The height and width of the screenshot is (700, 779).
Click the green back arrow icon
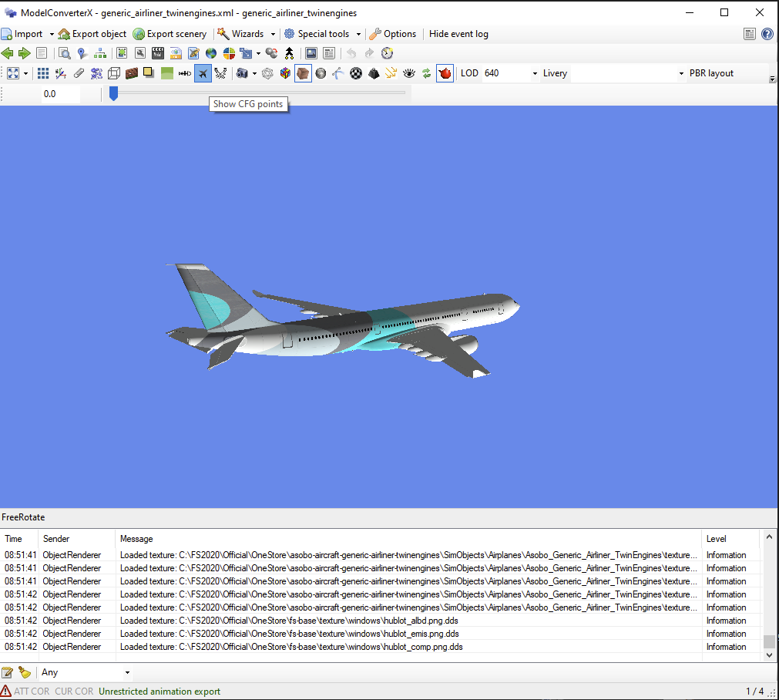pyautogui.click(x=8, y=53)
